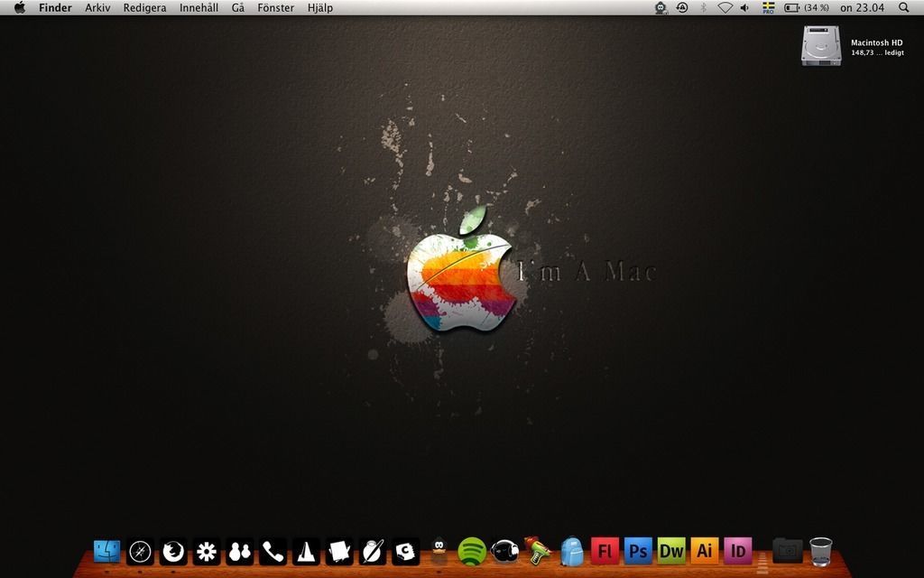924x578 pixels.
Task: Open the headphones character app in dock
Action: tap(505, 552)
